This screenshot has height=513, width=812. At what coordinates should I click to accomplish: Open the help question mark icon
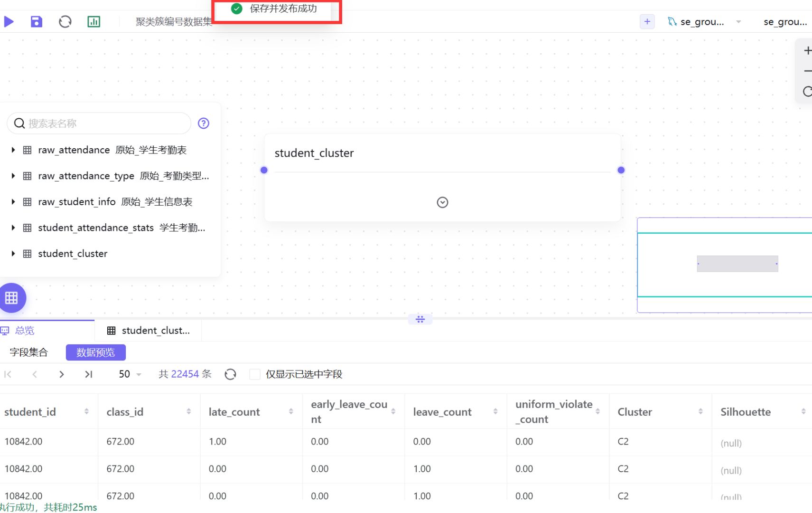pyautogui.click(x=204, y=123)
